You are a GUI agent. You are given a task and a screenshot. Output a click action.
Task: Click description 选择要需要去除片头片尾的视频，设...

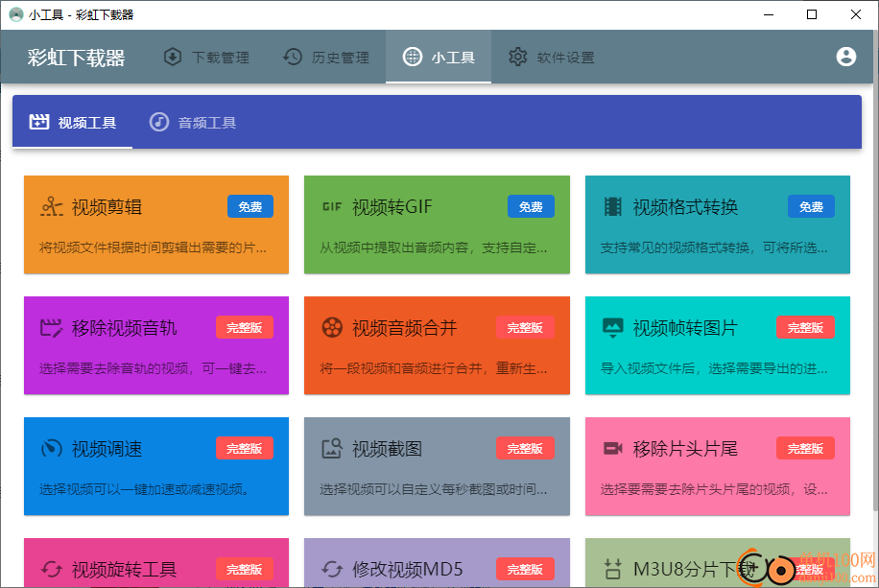pos(714,489)
